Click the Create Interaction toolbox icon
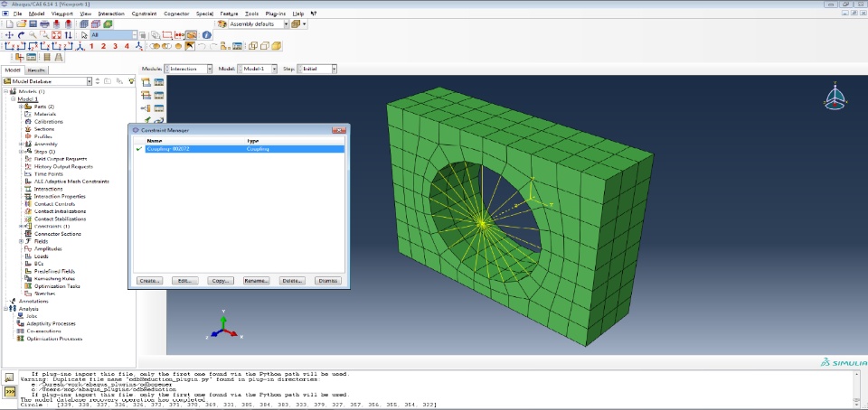Image resolution: width=868 pixels, height=410 pixels. [146, 82]
